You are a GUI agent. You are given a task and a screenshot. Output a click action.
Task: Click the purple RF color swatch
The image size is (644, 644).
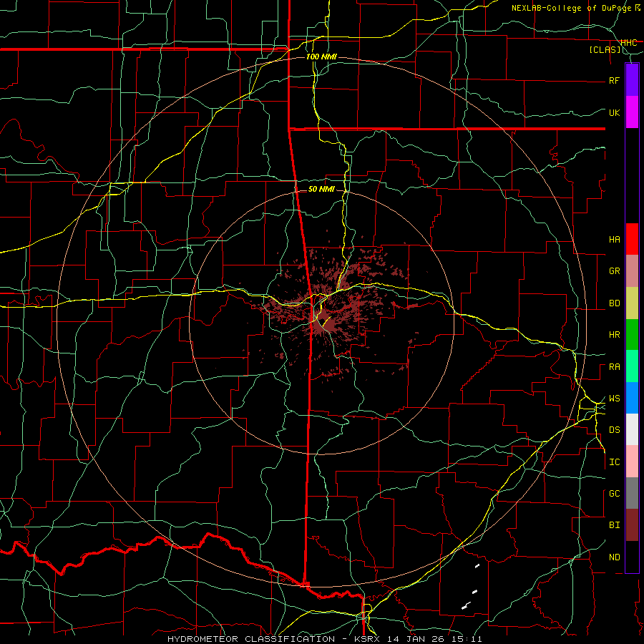tap(632, 79)
